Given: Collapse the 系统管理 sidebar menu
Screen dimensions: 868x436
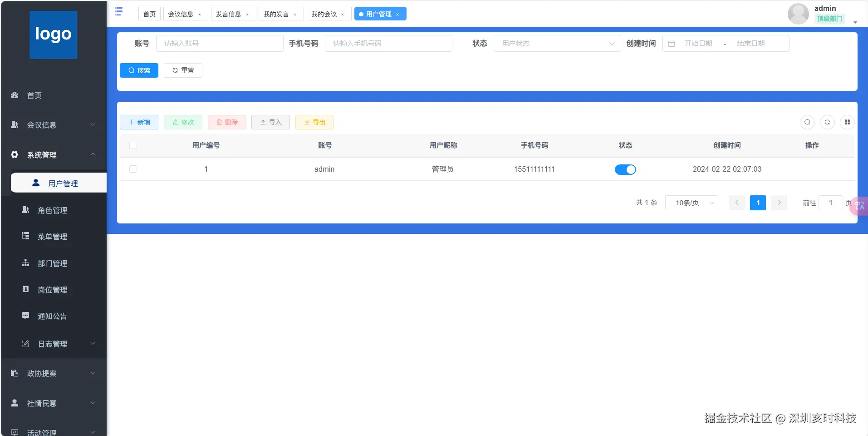Looking at the screenshot, I should point(93,155).
